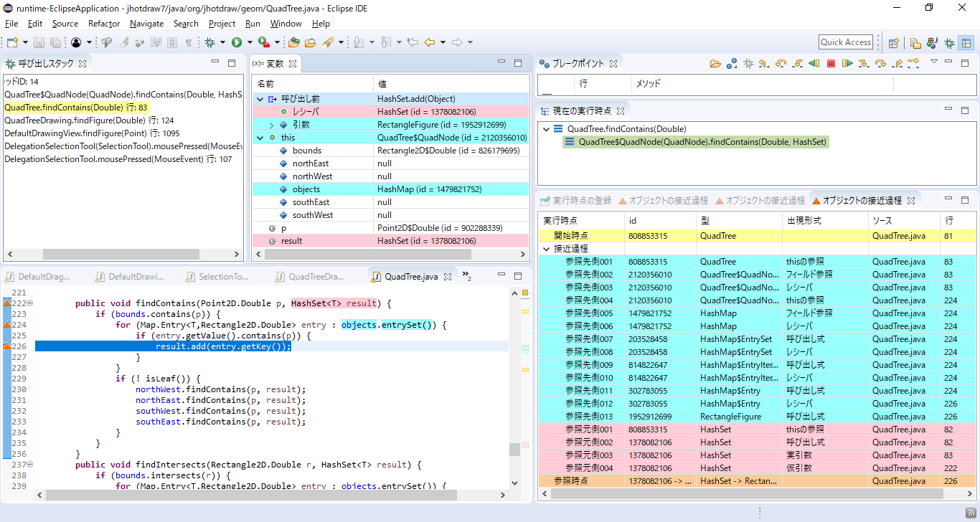Switch to the QuadTreeDra... editor tab
The height and width of the screenshot is (522, 980).
pyautogui.click(x=310, y=277)
